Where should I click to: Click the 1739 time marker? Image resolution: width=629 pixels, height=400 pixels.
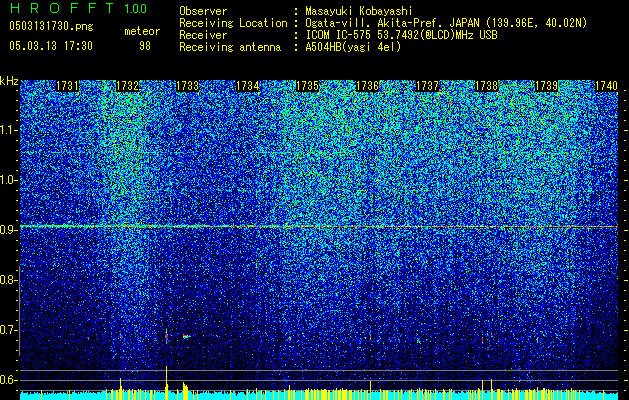pyautogui.click(x=546, y=86)
